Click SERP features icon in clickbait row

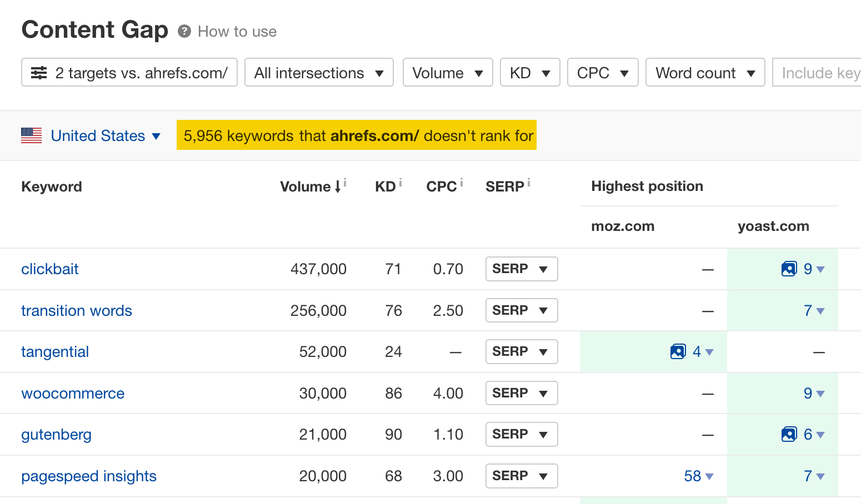pyautogui.click(x=789, y=269)
